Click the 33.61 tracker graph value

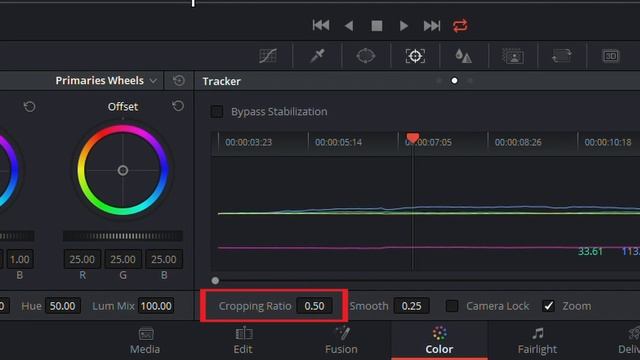[x=590, y=251]
